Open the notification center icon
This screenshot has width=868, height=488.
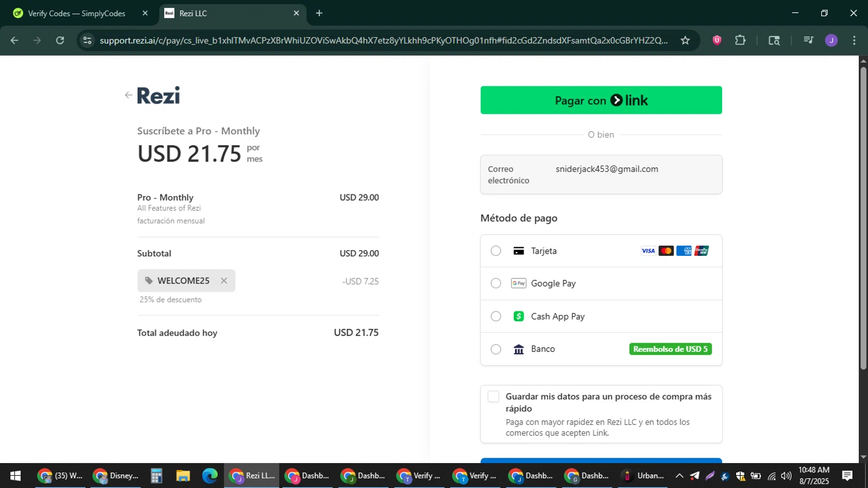[x=848, y=476]
